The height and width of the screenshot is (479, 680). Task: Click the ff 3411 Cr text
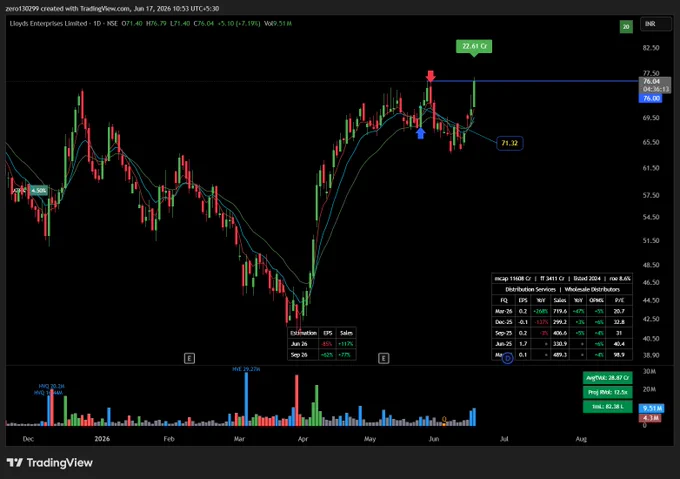pos(552,279)
